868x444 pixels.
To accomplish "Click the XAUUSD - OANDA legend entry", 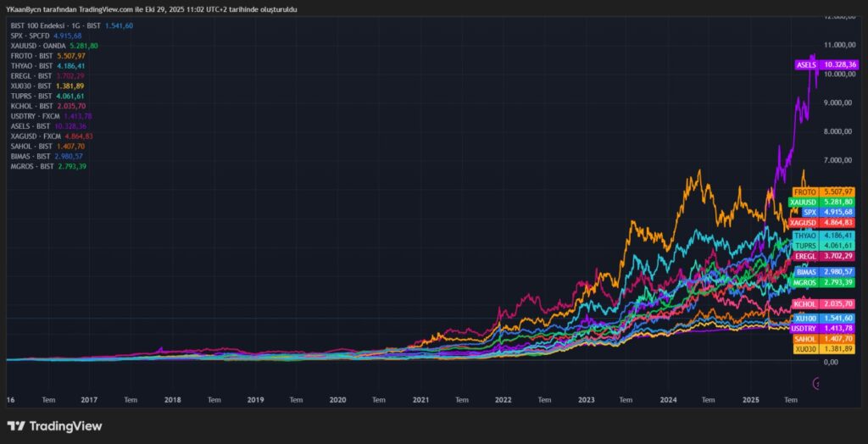I will point(36,46).
